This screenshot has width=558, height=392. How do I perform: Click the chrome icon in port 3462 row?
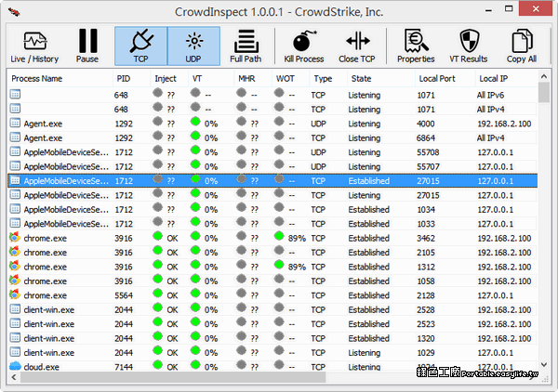click(15, 237)
